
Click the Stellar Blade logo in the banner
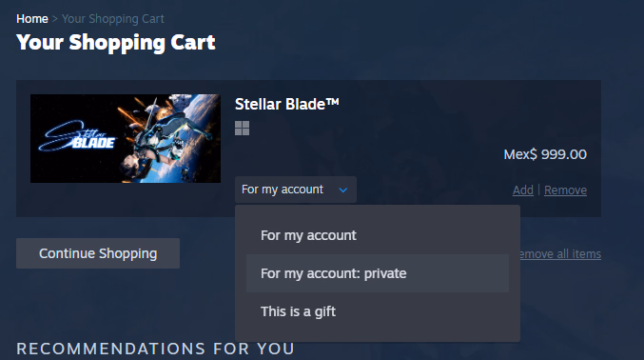(77, 136)
